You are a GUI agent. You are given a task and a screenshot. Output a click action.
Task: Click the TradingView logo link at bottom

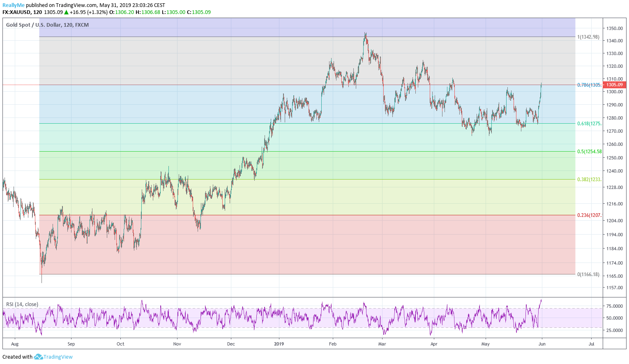(x=53, y=357)
